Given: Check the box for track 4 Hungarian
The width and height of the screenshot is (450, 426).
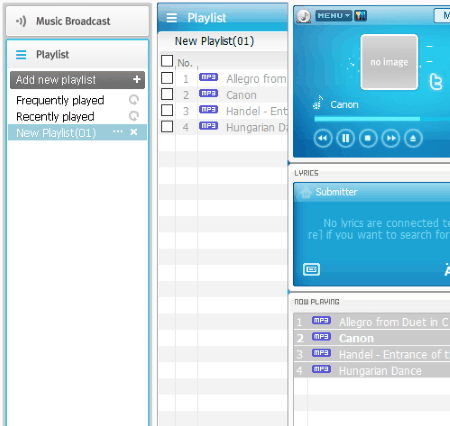Looking at the screenshot, I should (167, 127).
